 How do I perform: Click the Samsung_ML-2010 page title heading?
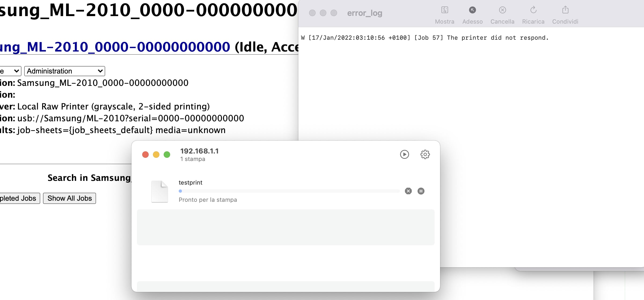click(149, 10)
